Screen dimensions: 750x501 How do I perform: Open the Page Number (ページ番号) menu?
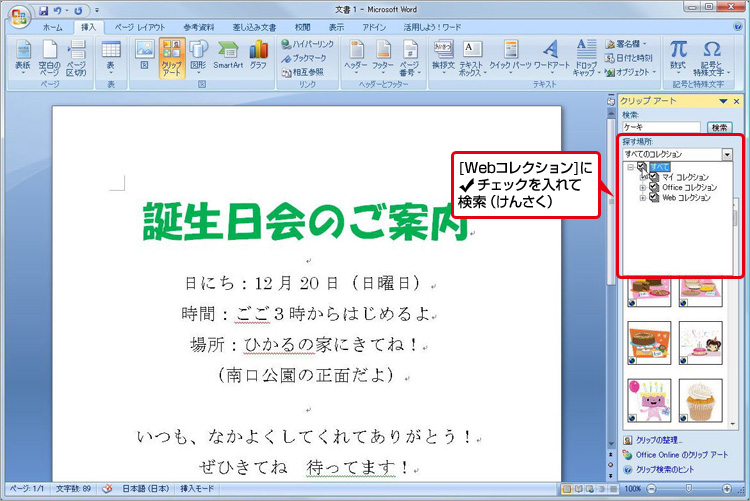point(410,58)
